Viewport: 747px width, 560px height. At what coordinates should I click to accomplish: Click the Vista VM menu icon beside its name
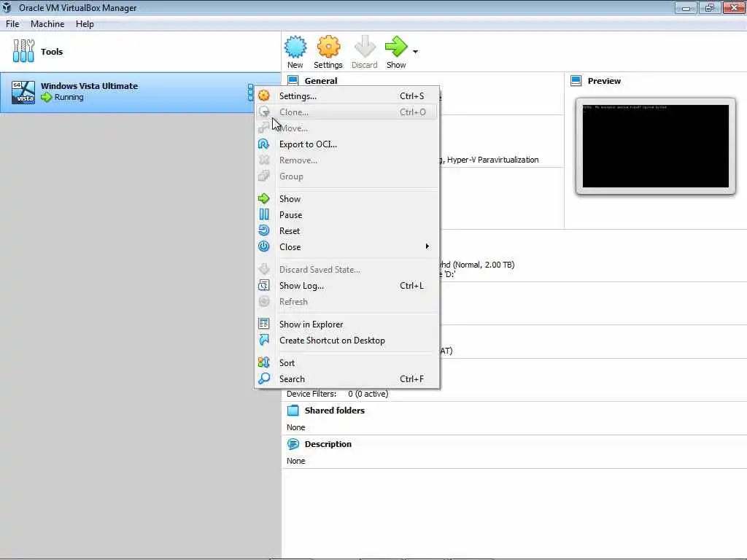pyautogui.click(x=250, y=93)
